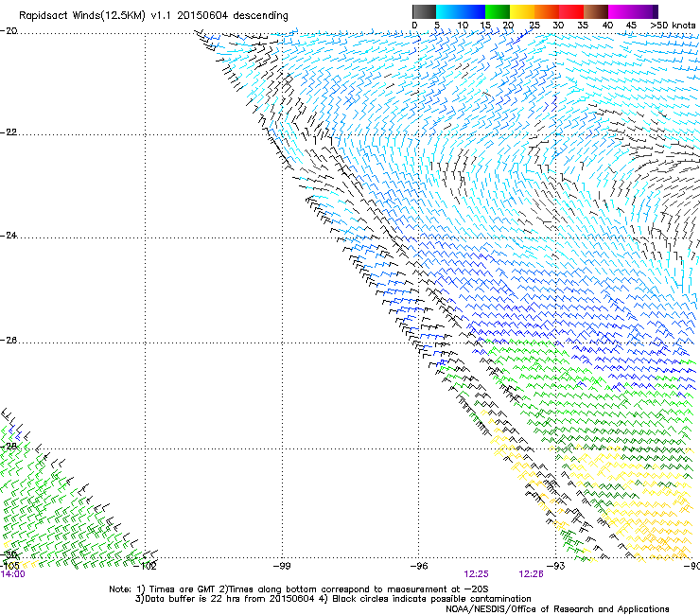
Task: Click the -22 latitude axis label
Action: [9, 132]
